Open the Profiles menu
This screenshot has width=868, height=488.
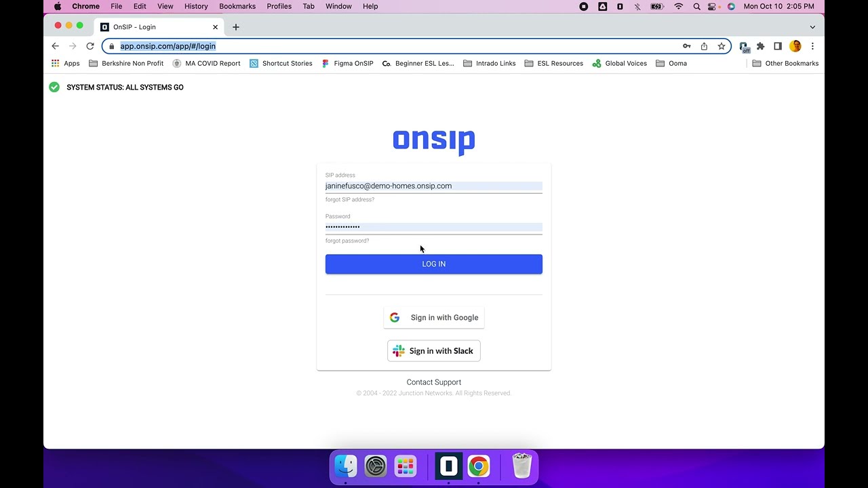279,6
